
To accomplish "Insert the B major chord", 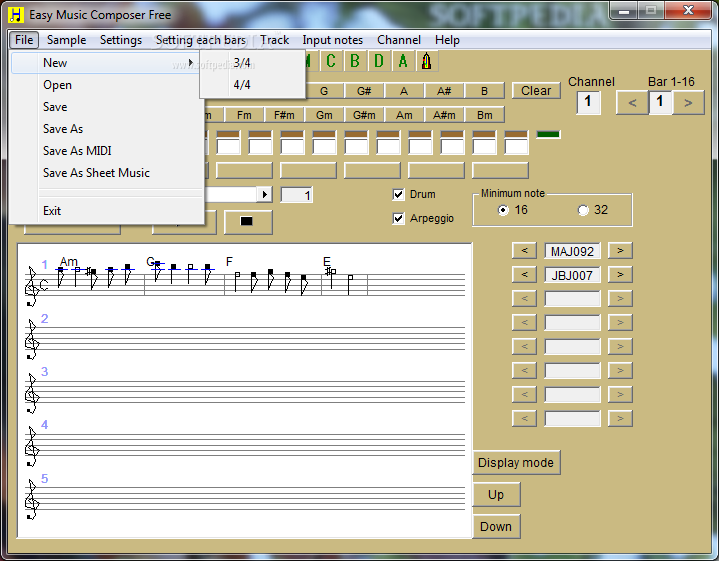I will [484, 91].
